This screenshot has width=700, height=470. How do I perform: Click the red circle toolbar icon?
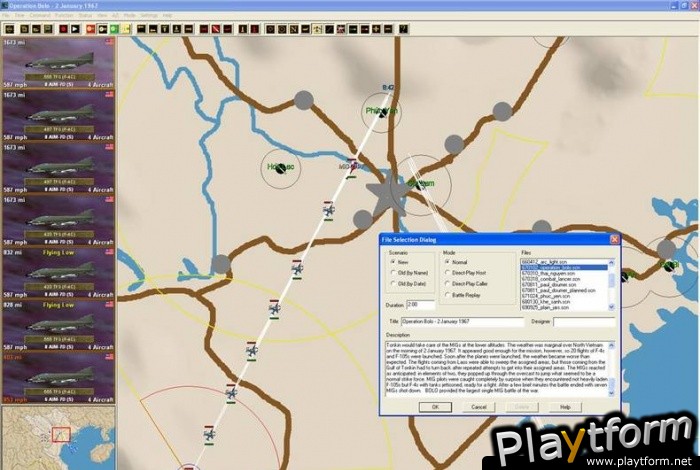pyautogui.click(x=90, y=29)
